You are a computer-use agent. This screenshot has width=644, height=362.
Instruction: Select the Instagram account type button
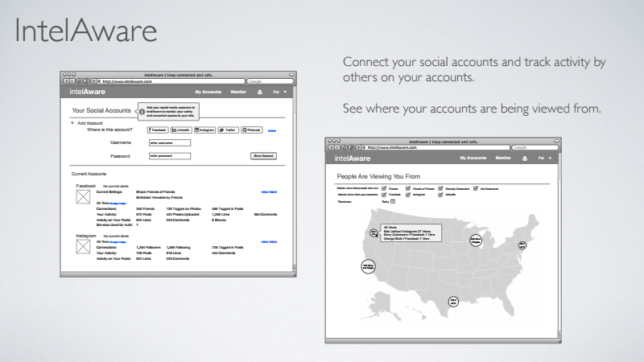click(x=205, y=130)
